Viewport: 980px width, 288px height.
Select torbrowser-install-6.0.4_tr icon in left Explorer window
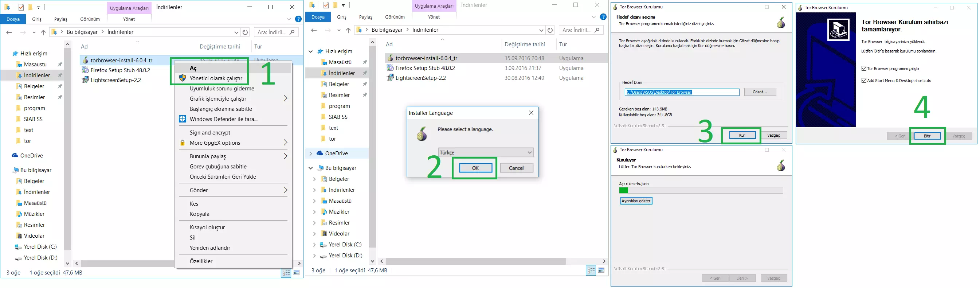tap(85, 60)
